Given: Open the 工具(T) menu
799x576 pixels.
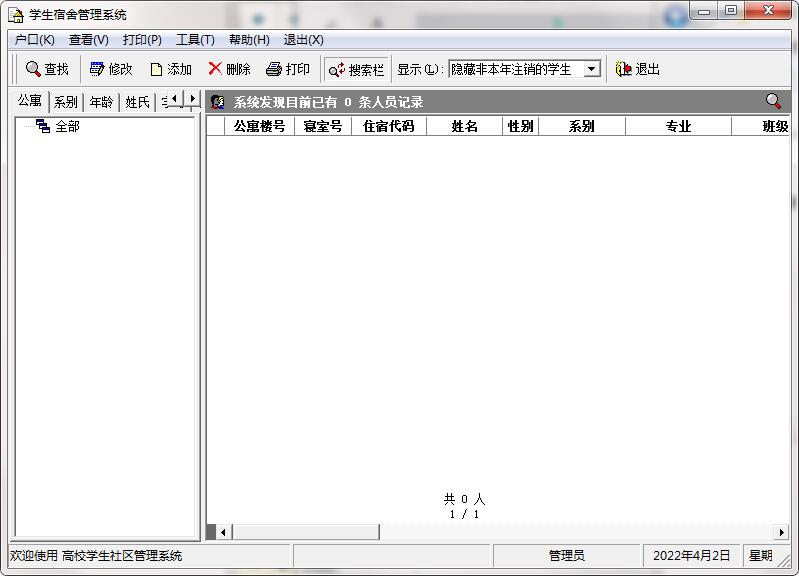Looking at the screenshot, I should pyautogui.click(x=195, y=40).
